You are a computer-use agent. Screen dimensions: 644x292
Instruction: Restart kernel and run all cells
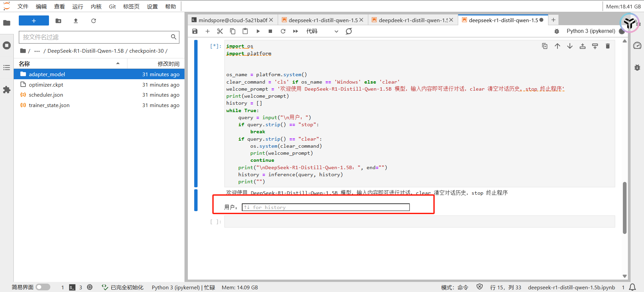point(296,31)
